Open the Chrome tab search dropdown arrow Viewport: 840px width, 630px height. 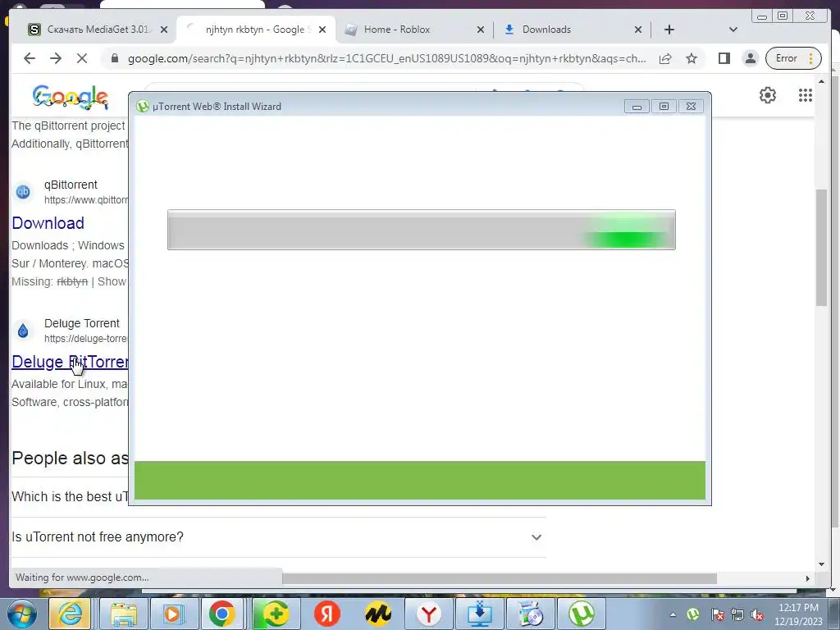(733, 30)
